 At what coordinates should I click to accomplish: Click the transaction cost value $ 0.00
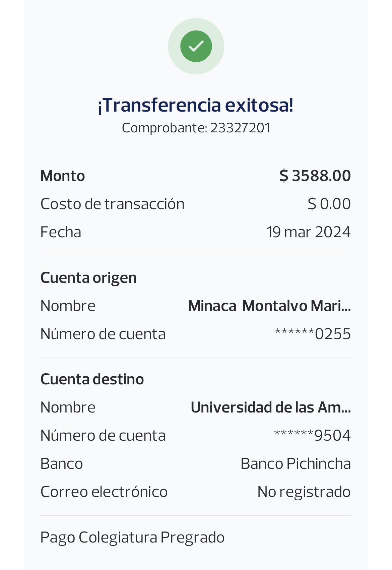point(329,204)
